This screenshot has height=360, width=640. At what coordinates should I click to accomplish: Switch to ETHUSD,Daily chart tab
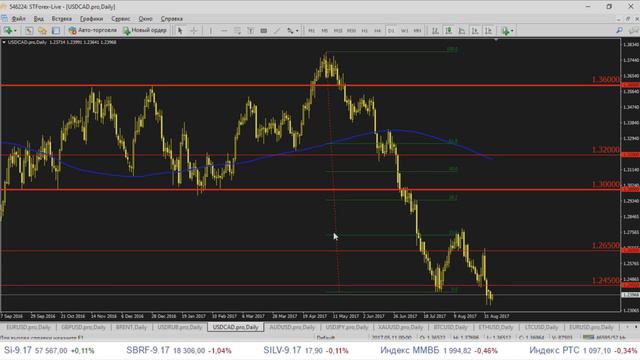[496, 327]
